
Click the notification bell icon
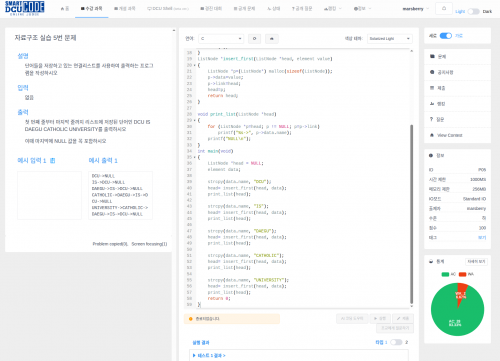pyautogui.click(x=444, y=9)
